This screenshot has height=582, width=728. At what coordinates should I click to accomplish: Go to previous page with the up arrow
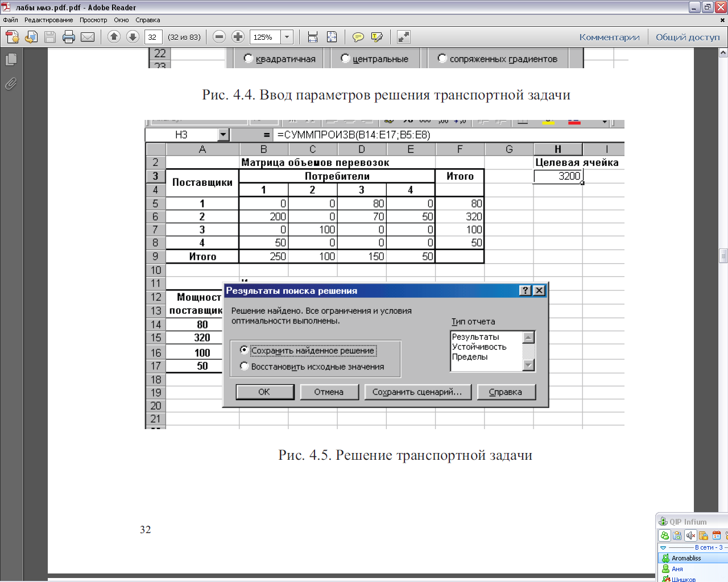coord(114,37)
